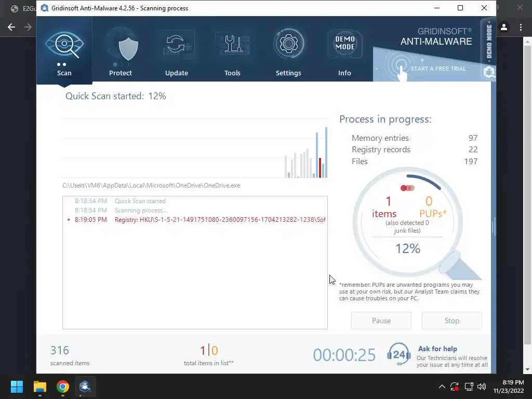Image resolution: width=532 pixels, height=399 pixels.
Task: Open the network tray icon
Action: pos(469,387)
